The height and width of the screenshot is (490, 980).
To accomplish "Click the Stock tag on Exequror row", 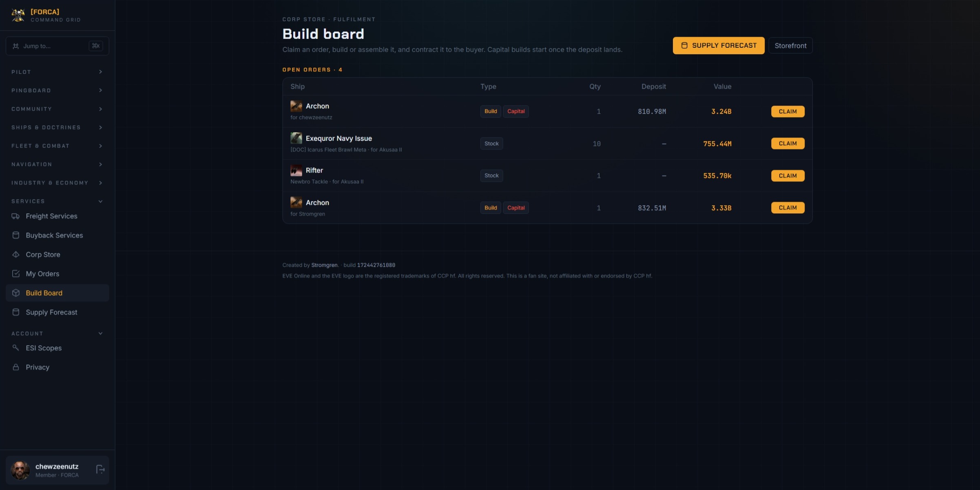I will [x=491, y=144].
